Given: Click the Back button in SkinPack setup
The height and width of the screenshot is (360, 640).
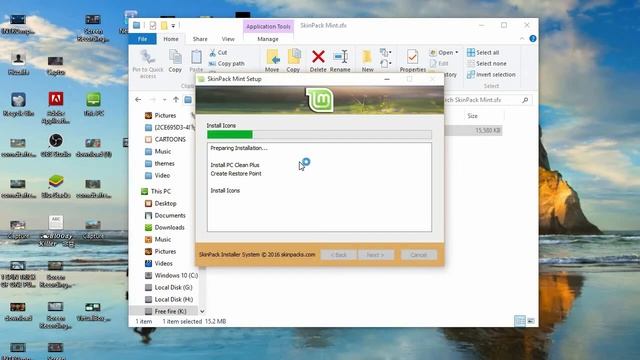Looking at the screenshot, I should 338,255.
